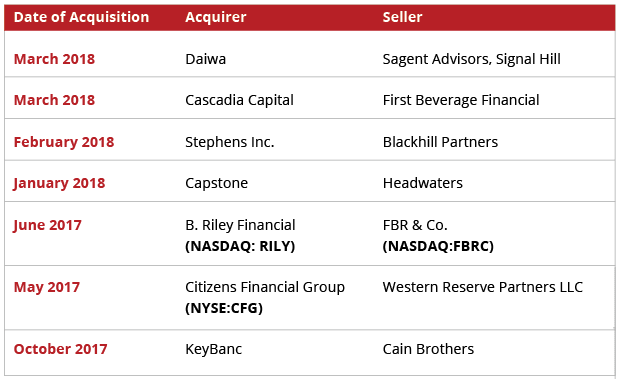Select the January 2018 date cell

coord(59,183)
